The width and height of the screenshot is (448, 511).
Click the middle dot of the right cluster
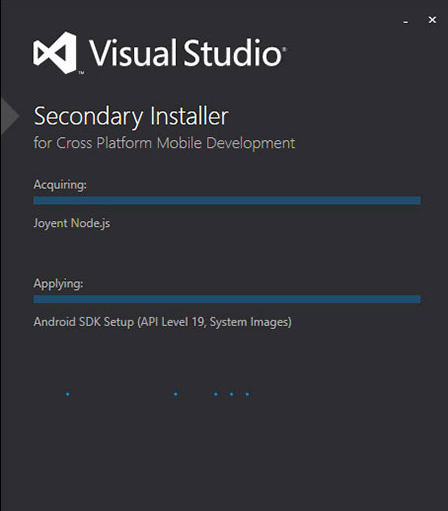(231, 394)
